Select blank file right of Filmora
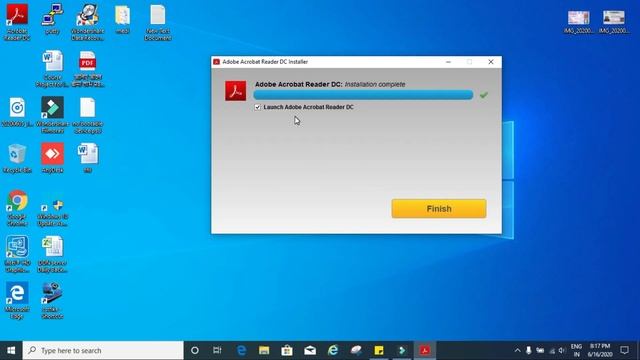640x360 pixels. click(88, 115)
